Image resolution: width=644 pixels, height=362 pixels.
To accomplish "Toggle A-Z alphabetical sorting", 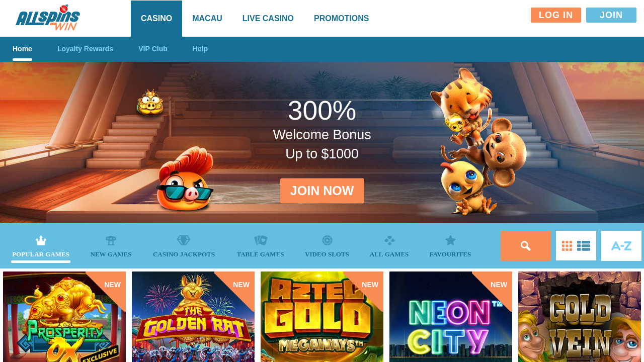I will pyautogui.click(x=621, y=246).
